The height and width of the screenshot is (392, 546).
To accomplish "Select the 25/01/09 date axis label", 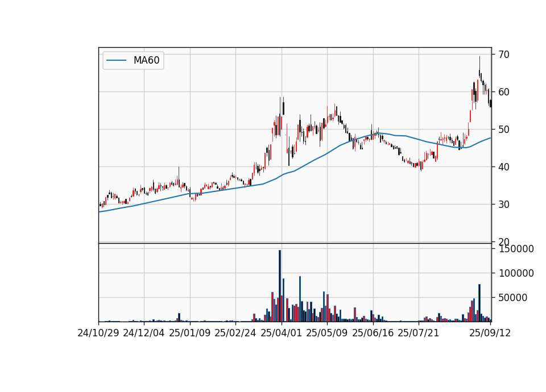I will click(x=190, y=333).
